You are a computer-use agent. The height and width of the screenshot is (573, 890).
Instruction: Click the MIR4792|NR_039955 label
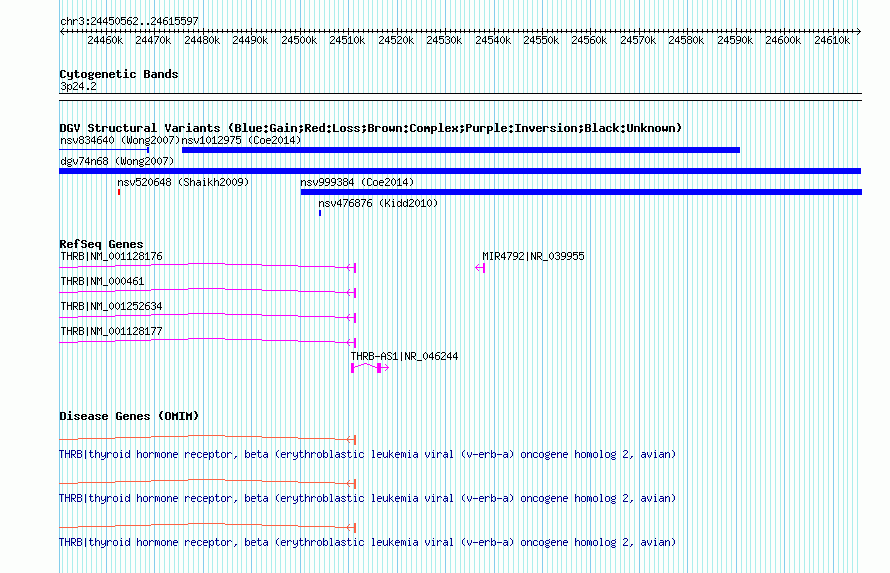(533, 256)
